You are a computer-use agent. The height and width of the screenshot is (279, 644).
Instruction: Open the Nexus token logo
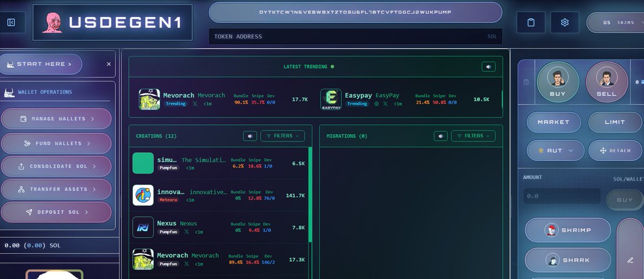pos(143,227)
